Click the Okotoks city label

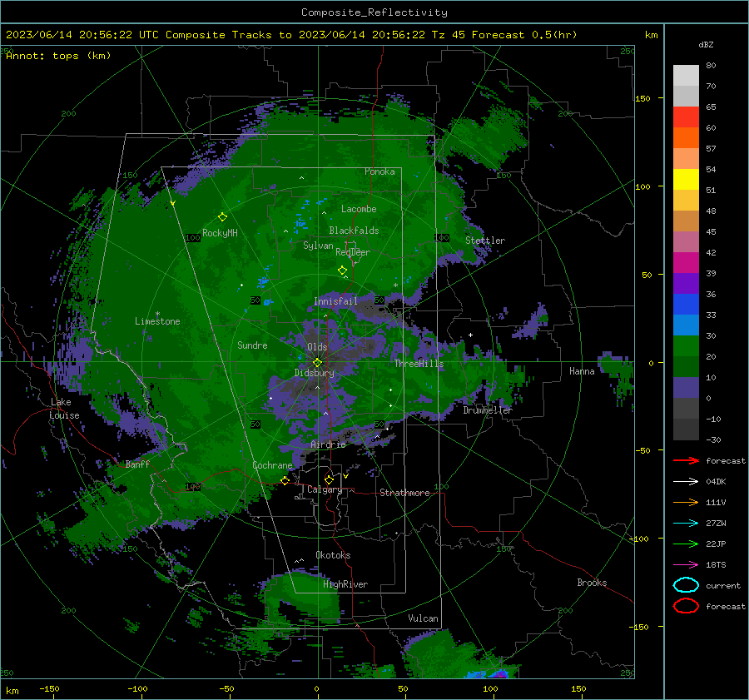pos(333,555)
